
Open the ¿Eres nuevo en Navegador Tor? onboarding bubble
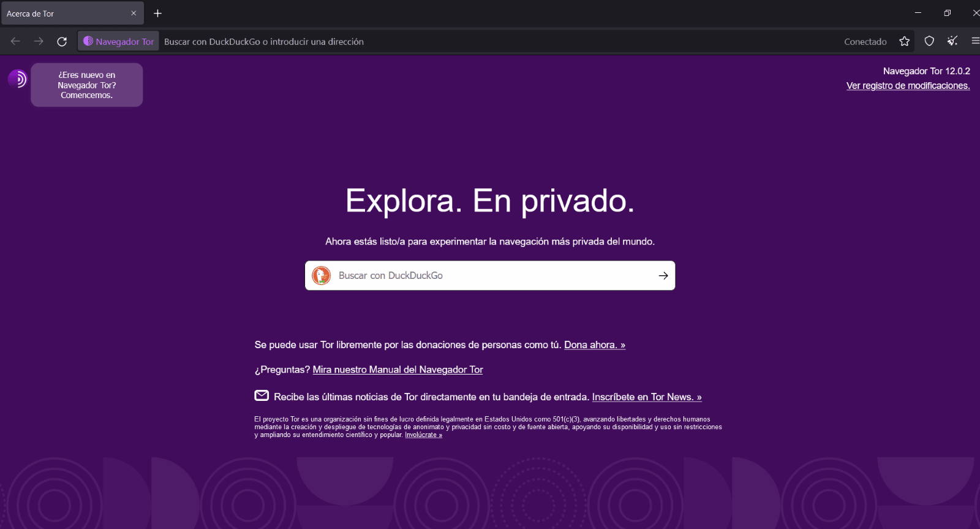86,85
